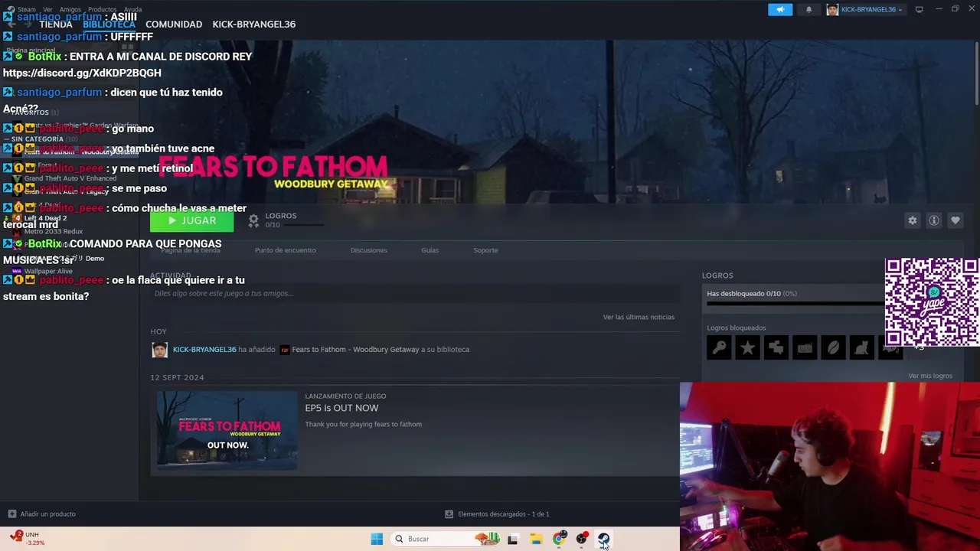Select the cat locked achievement icon

pyautogui.click(x=861, y=348)
